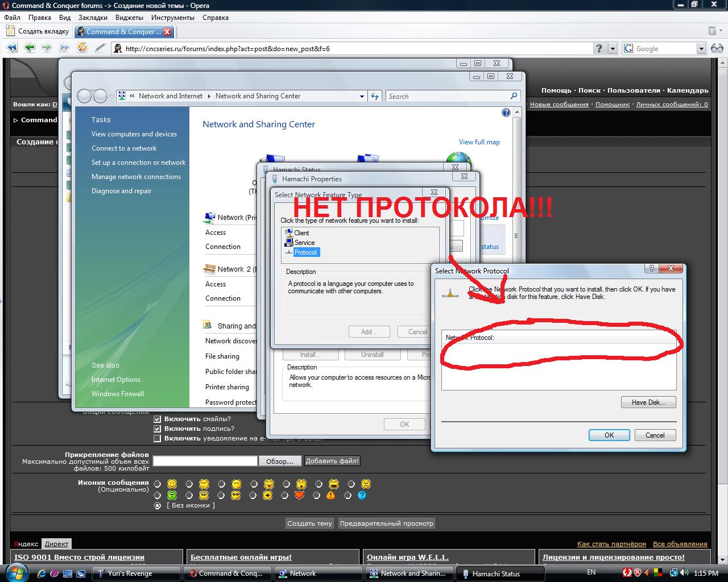Expand the Google search engine dropdown
The width and height of the screenshot is (728, 582).
(701, 48)
